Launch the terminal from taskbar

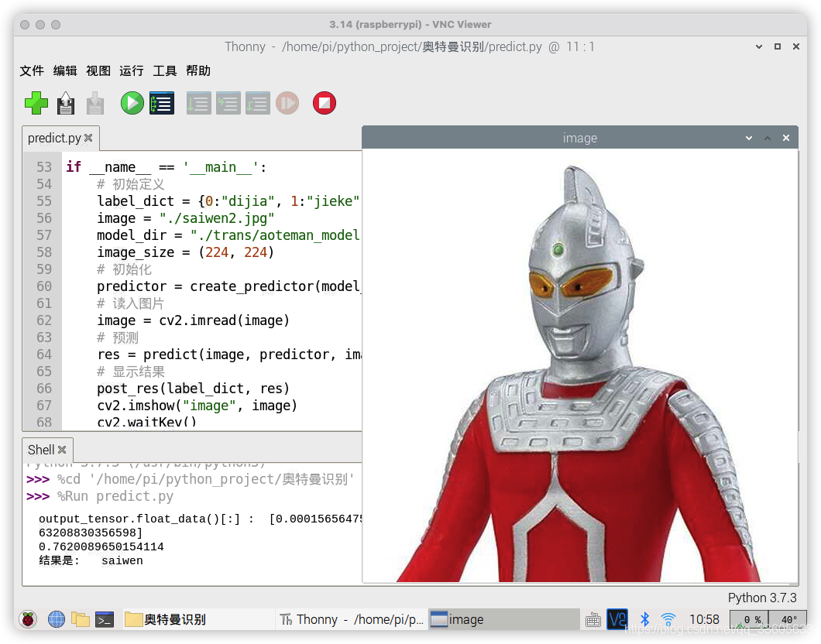(x=105, y=619)
